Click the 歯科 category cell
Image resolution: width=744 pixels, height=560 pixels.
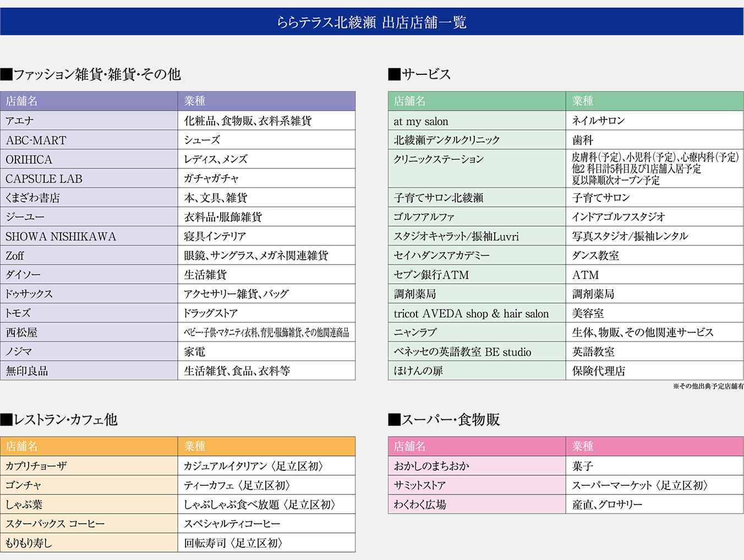point(654,140)
